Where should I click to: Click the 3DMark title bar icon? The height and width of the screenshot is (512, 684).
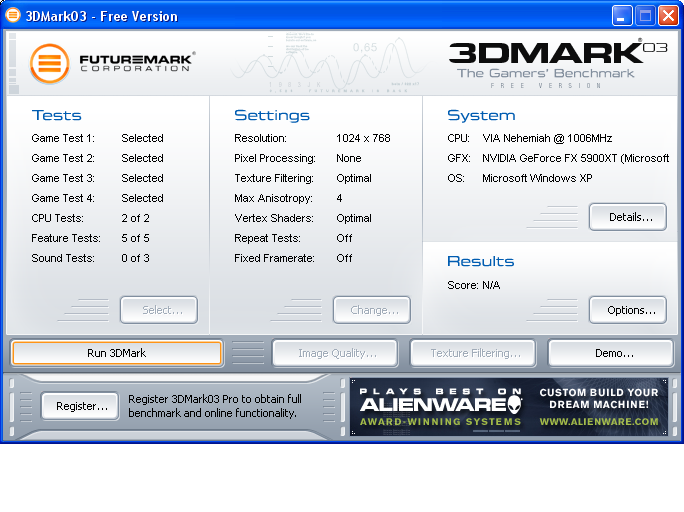[13, 15]
